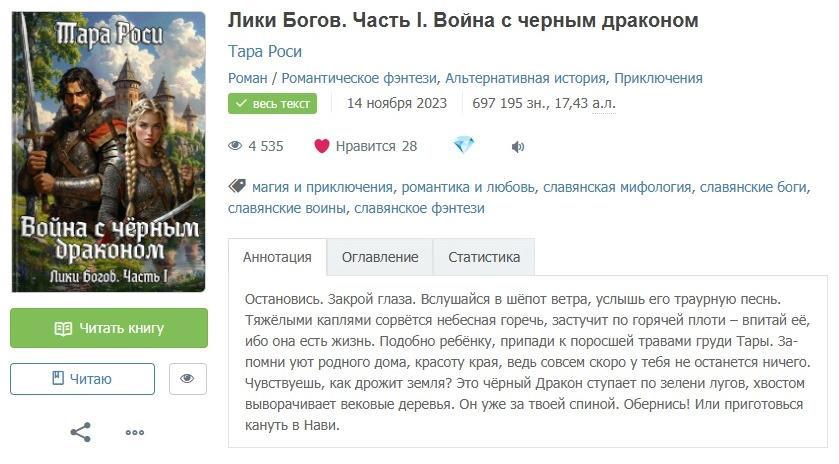Click the green весь текст badge

272,103
